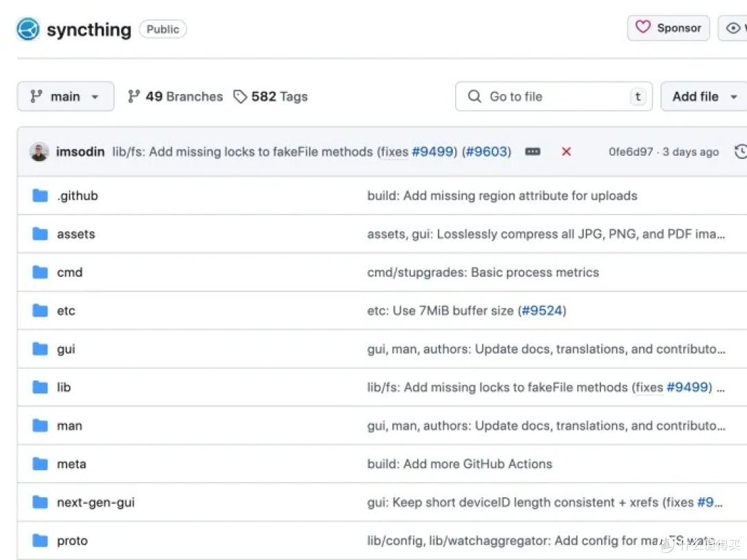Click imsodin's profile avatar
Viewport: 747px width, 560px height.
(x=39, y=151)
